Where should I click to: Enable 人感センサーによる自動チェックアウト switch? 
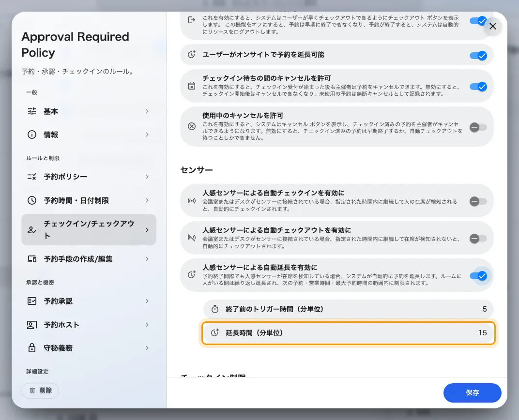478,239
